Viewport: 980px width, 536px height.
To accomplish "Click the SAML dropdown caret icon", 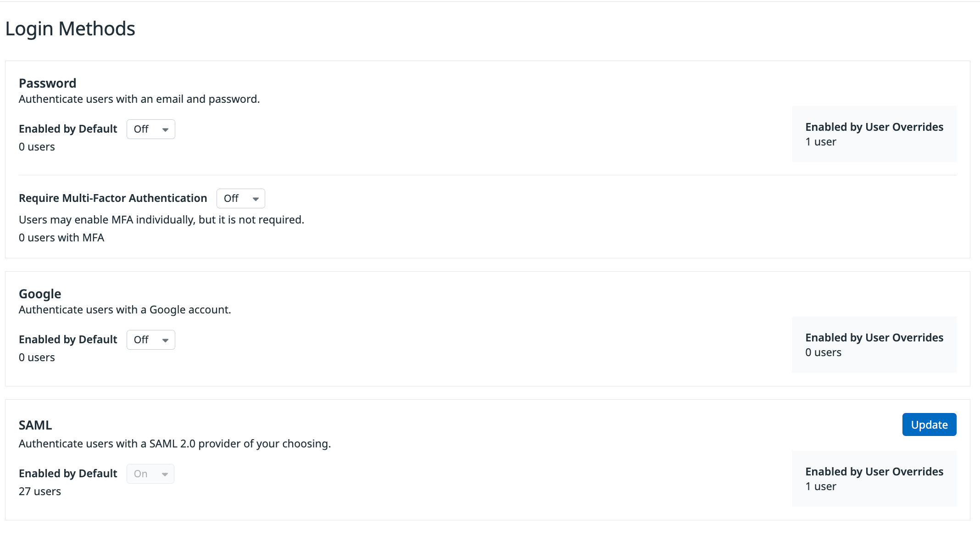I will pyautogui.click(x=165, y=475).
